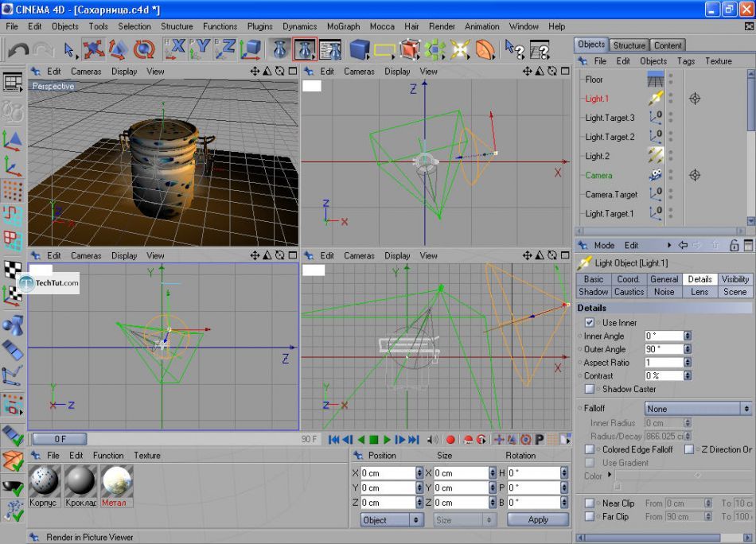Toggle the Y axis lock icon
756x544 pixels.
pyautogui.click(x=200, y=49)
